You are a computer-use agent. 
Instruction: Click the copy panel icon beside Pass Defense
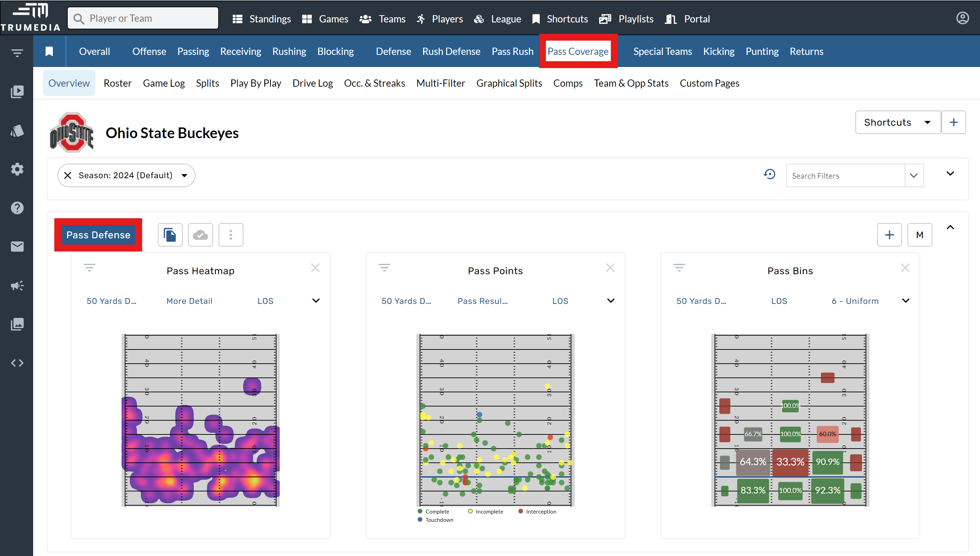click(x=170, y=235)
